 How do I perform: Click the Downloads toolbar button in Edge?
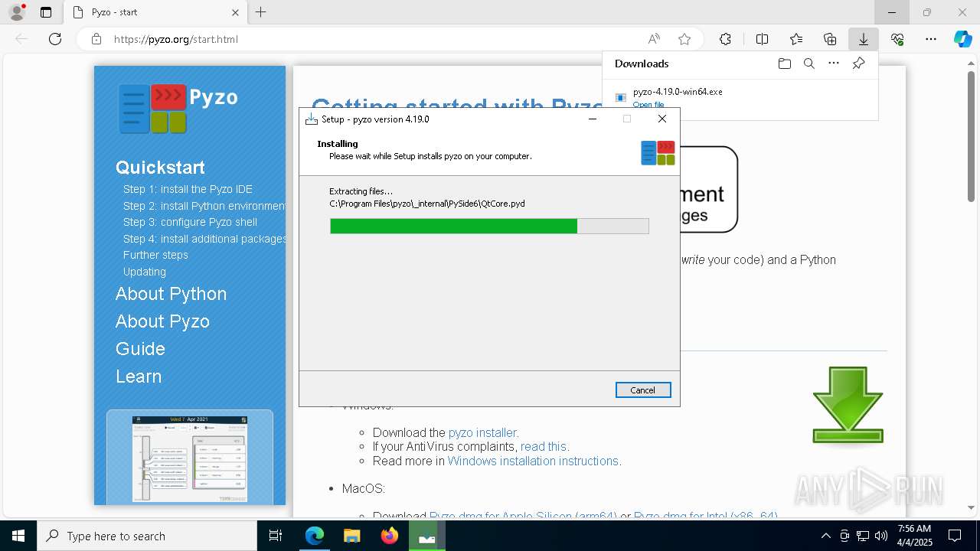(x=863, y=39)
